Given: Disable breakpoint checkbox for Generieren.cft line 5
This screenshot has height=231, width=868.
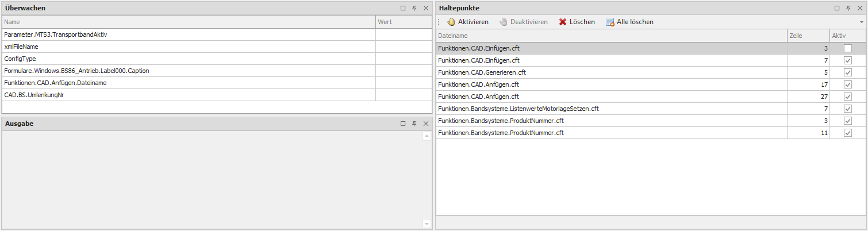Looking at the screenshot, I should click(x=847, y=73).
